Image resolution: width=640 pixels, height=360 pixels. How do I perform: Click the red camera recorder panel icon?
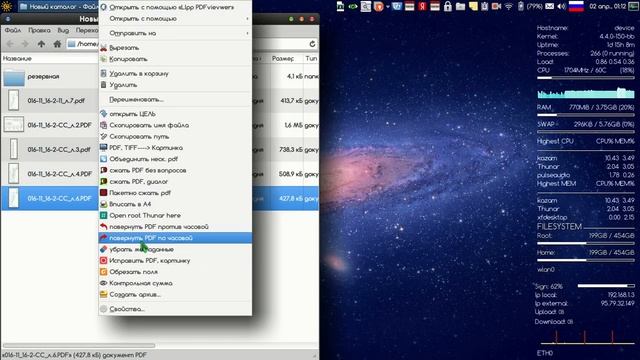496,7
